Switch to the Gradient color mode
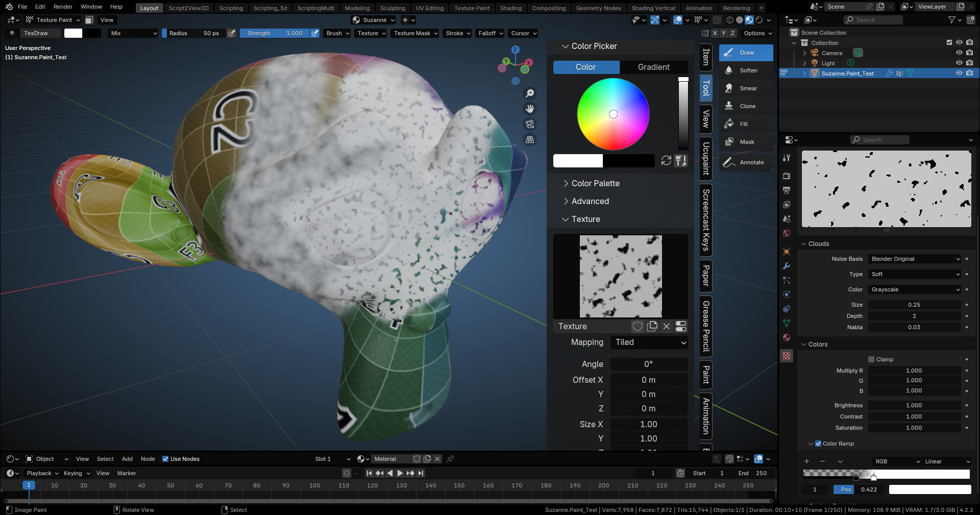 654,67
